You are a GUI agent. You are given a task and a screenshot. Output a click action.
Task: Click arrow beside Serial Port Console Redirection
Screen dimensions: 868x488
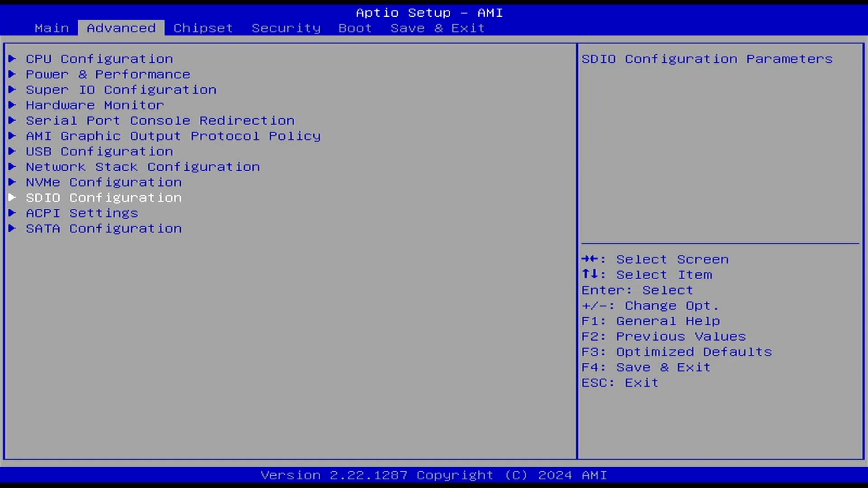12,120
